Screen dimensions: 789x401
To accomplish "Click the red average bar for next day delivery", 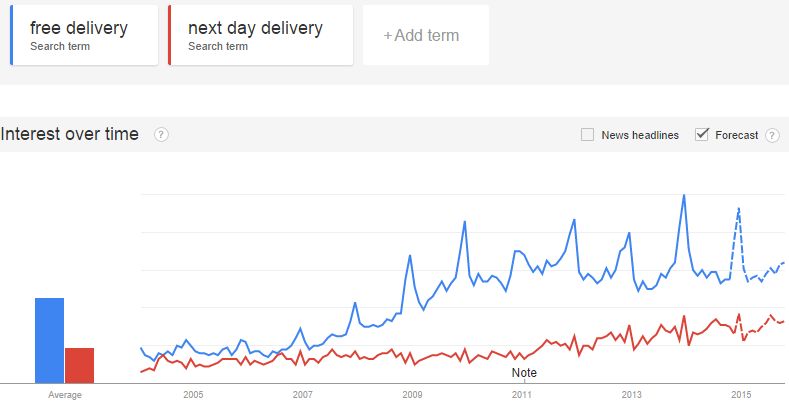I will (x=79, y=365).
